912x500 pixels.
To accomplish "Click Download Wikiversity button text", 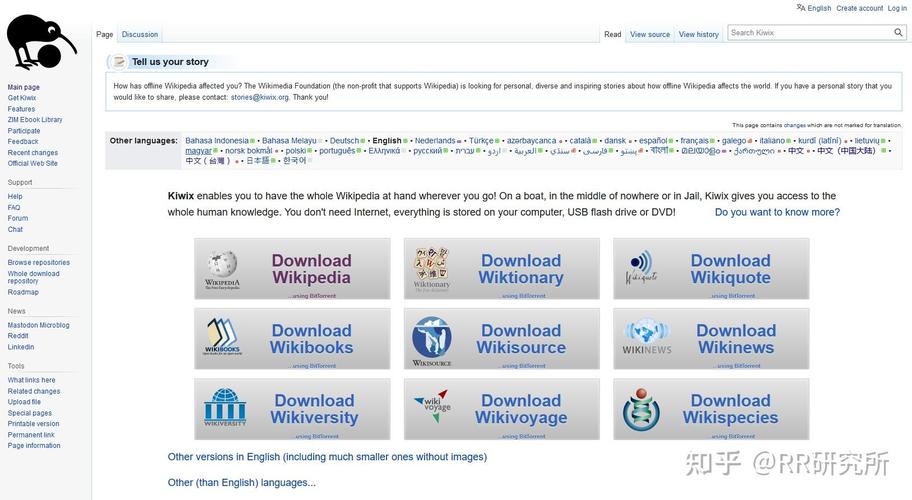I will coord(314,409).
